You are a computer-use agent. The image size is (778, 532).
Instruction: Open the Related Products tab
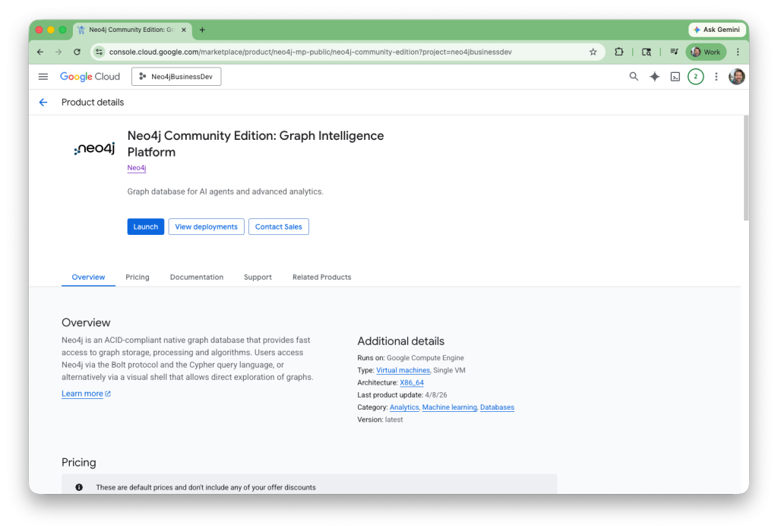coord(321,277)
